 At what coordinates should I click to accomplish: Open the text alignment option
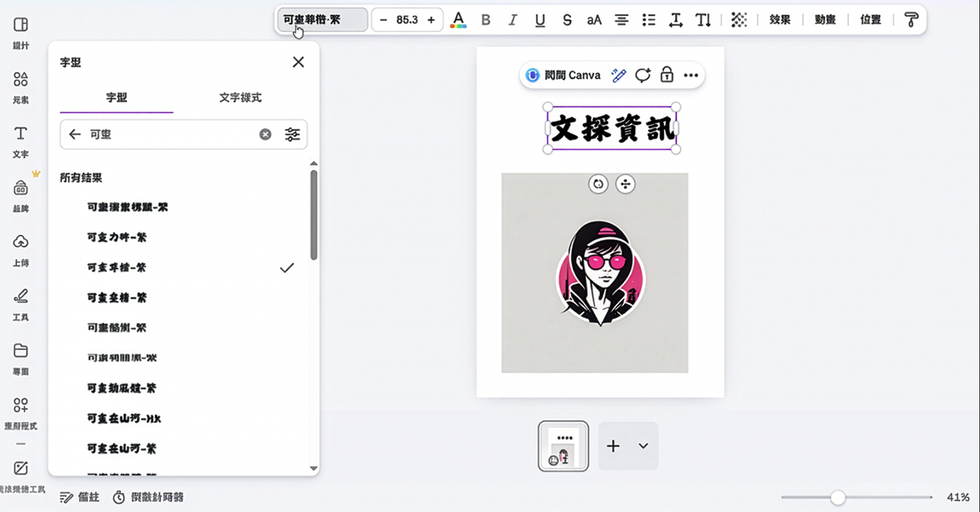622,20
